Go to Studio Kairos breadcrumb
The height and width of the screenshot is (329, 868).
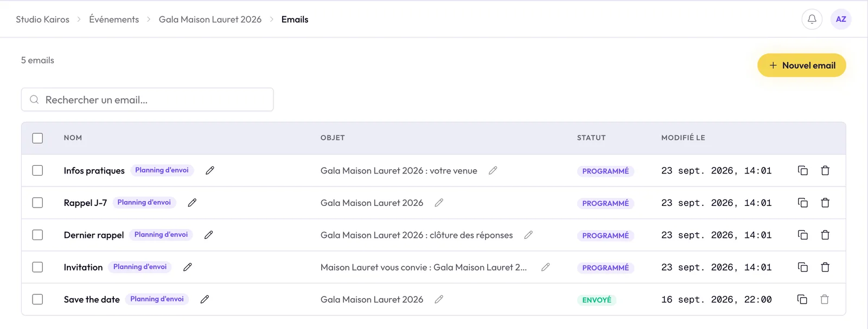(42, 20)
